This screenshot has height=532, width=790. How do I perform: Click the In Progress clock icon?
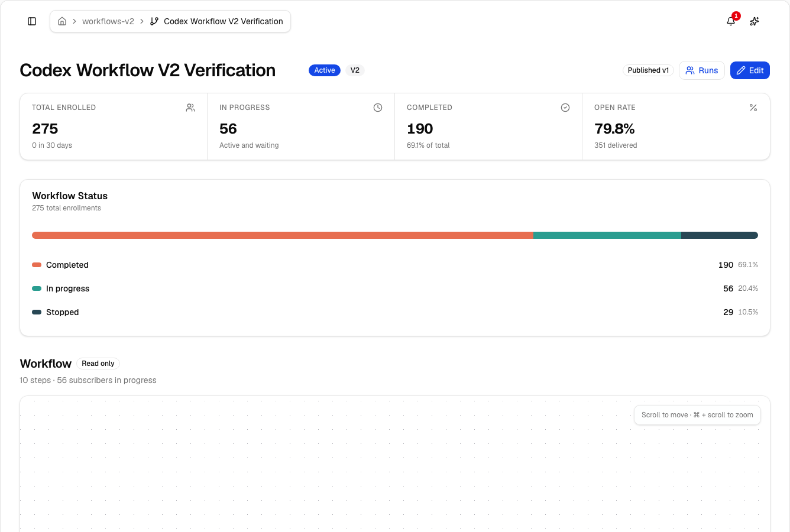[x=378, y=108]
